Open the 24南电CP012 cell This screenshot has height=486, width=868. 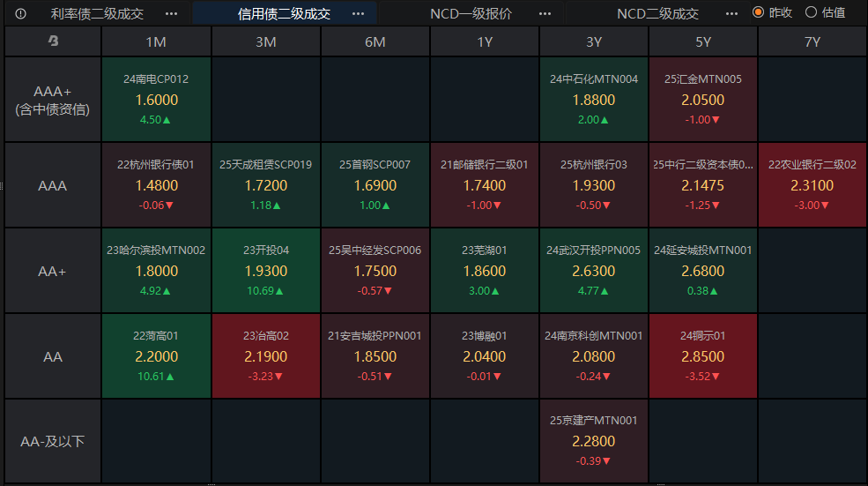tap(156, 100)
